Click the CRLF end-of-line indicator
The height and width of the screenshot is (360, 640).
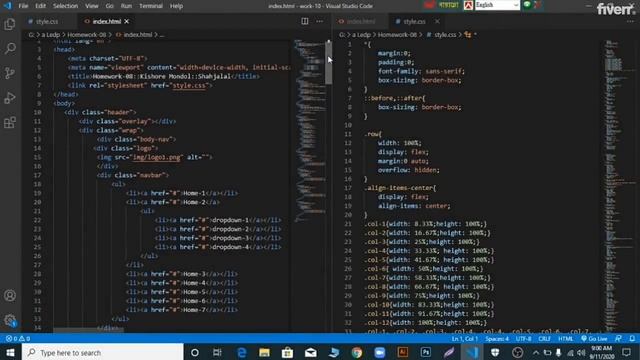point(544,339)
